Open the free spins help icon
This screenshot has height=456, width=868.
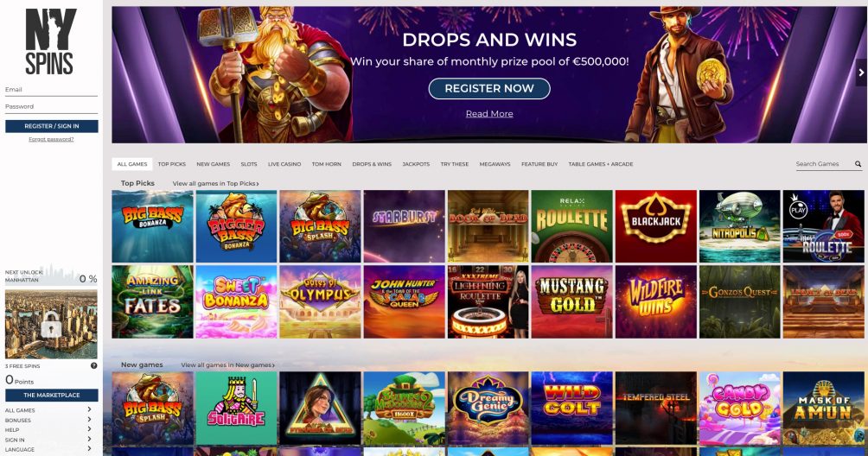[x=93, y=365]
